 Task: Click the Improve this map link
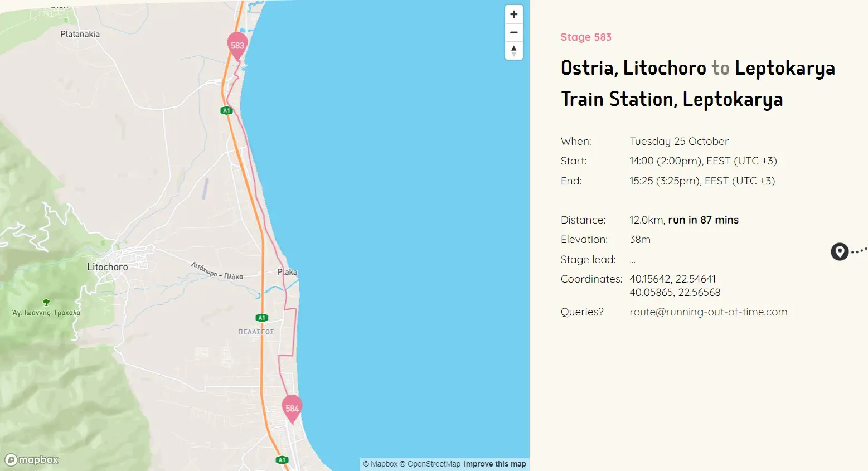pos(494,464)
